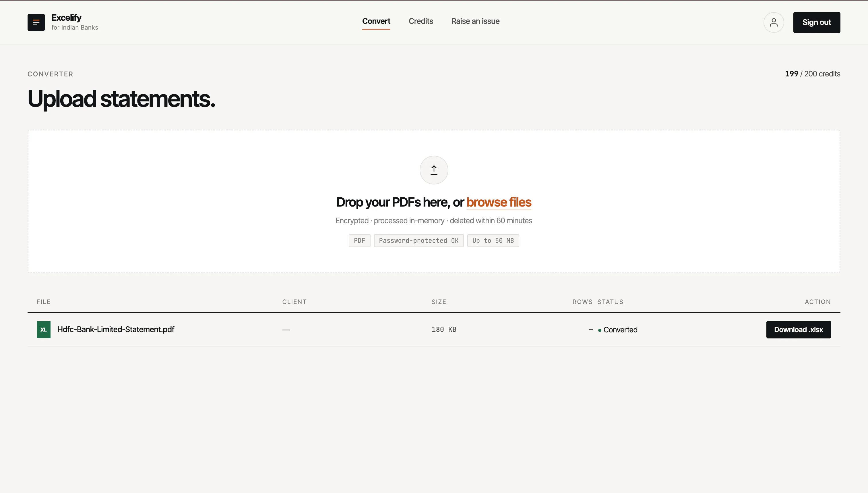Image resolution: width=868 pixels, height=493 pixels.
Task: Open the user profile icon
Action: (773, 22)
